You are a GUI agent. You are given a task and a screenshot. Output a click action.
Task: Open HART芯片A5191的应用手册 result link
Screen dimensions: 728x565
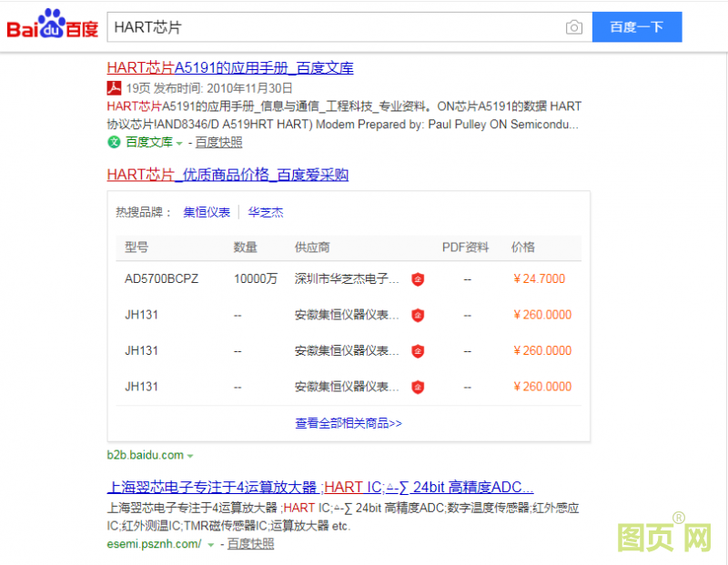(229, 67)
